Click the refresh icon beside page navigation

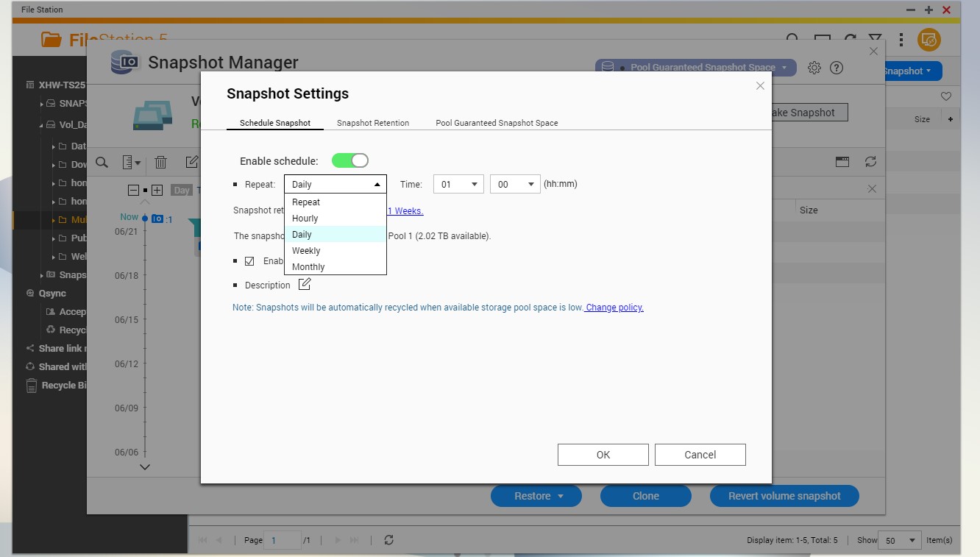click(388, 540)
